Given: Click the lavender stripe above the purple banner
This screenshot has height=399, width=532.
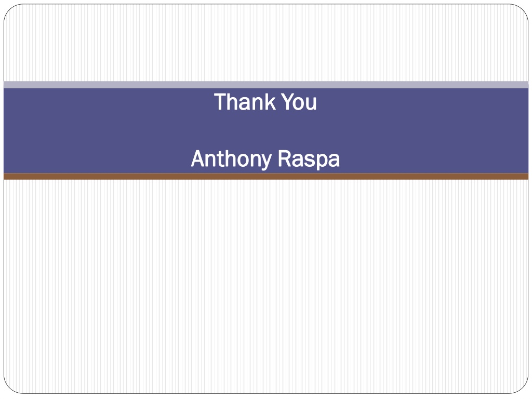Looking at the screenshot, I should pos(266,85).
